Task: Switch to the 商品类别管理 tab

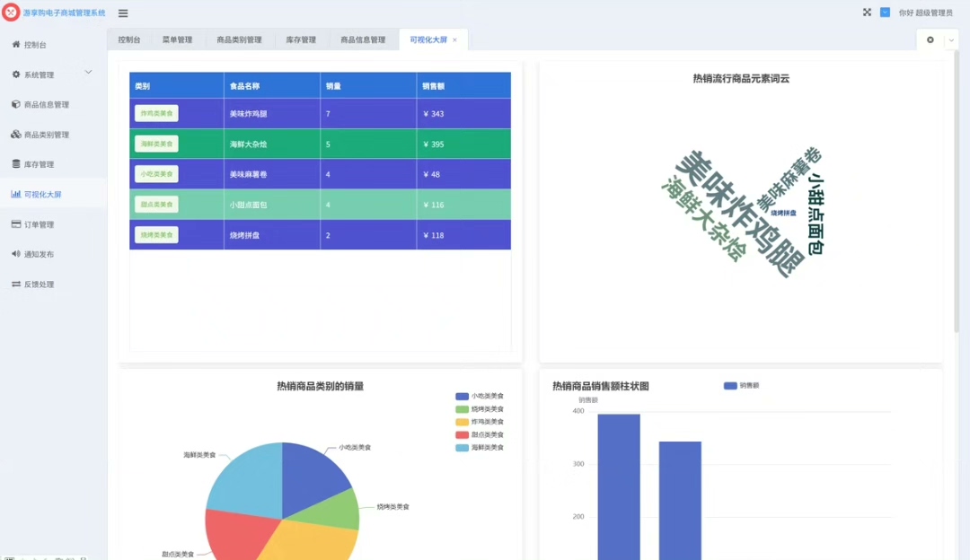Action: [x=240, y=39]
